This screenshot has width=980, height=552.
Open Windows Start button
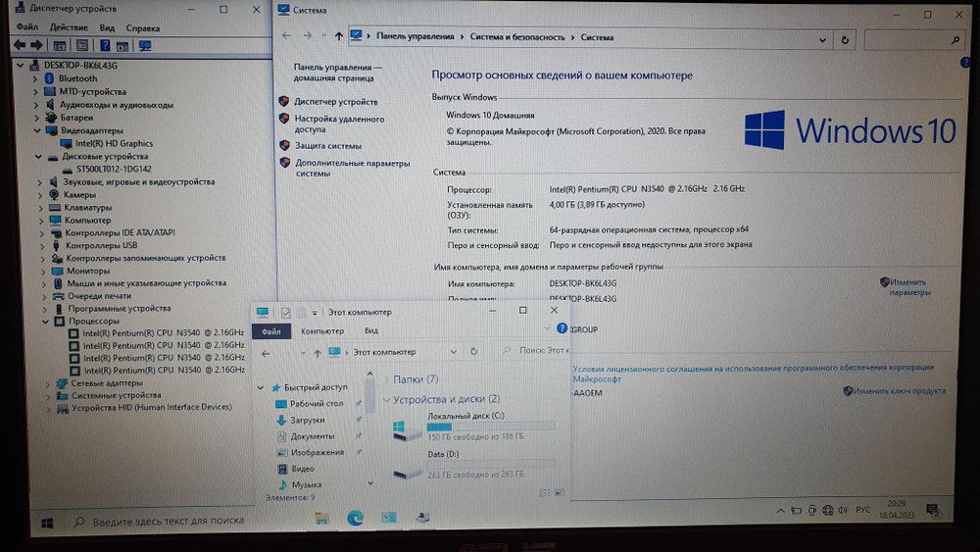tap(47, 523)
